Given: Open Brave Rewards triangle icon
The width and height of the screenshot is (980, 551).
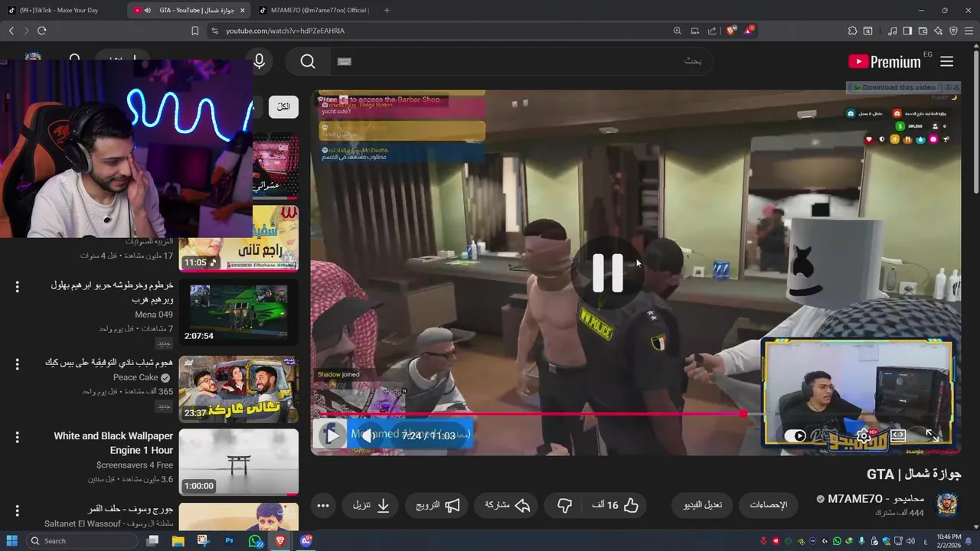Looking at the screenshot, I should pos(749,31).
